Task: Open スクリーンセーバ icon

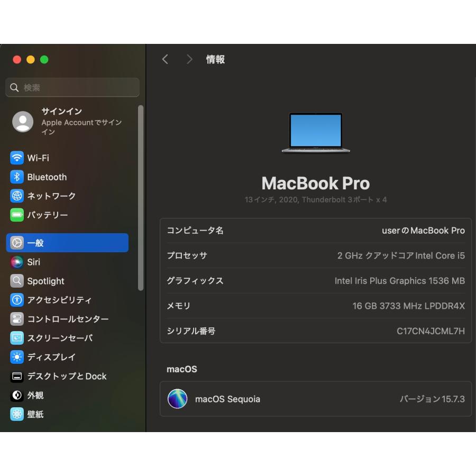Action: click(17, 338)
